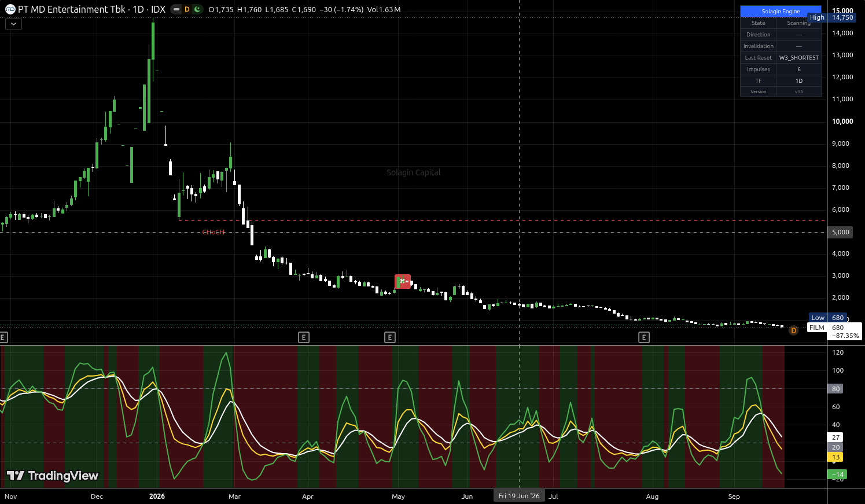Click the Invalidation row label
This screenshot has height=504, width=865.
click(x=759, y=46)
